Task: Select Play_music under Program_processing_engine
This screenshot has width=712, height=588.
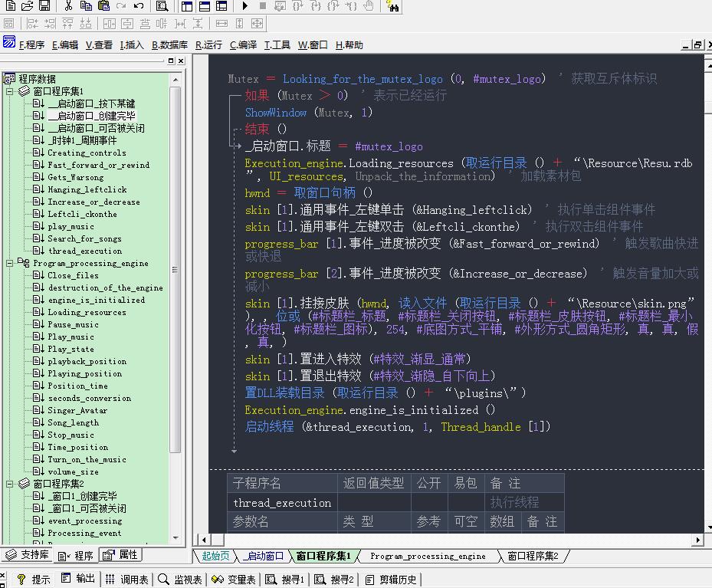Action: (71, 337)
